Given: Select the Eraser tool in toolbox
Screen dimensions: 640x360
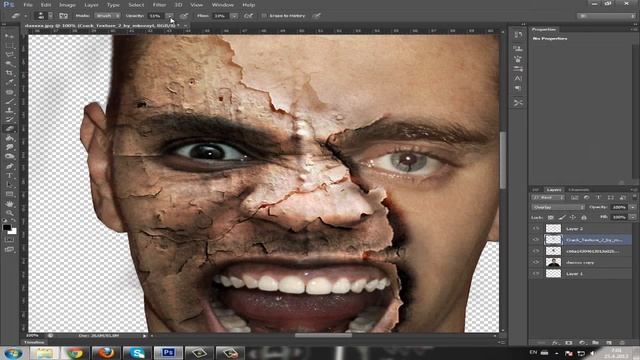Looking at the screenshot, I should (x=9, y=129).
